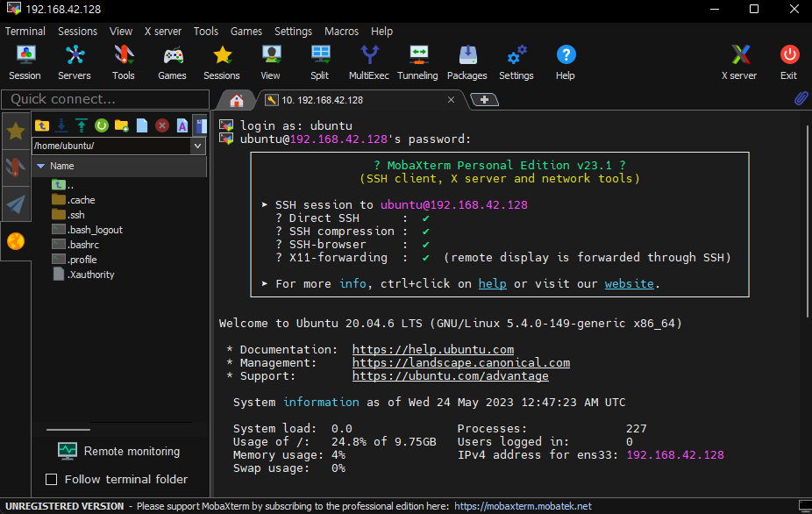Open the Sessions star toolbar button

coord(222,62)
